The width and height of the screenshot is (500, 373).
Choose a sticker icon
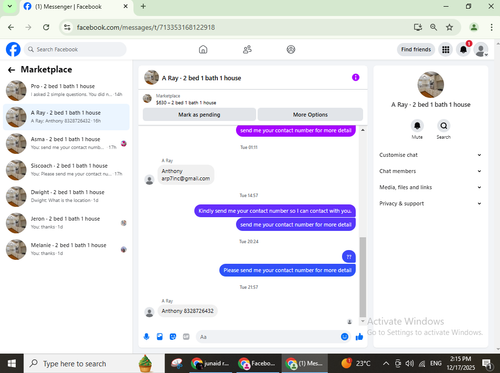click(x=173, y=337)
